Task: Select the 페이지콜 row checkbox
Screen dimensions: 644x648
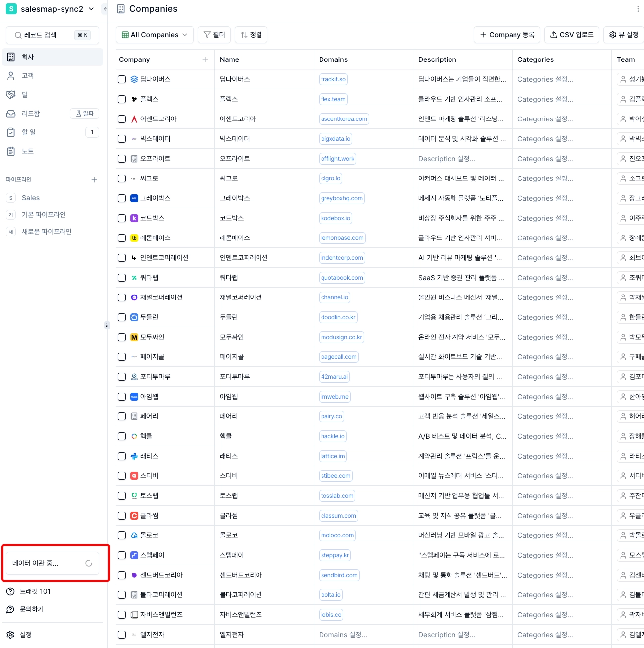Action: point(122,357)
